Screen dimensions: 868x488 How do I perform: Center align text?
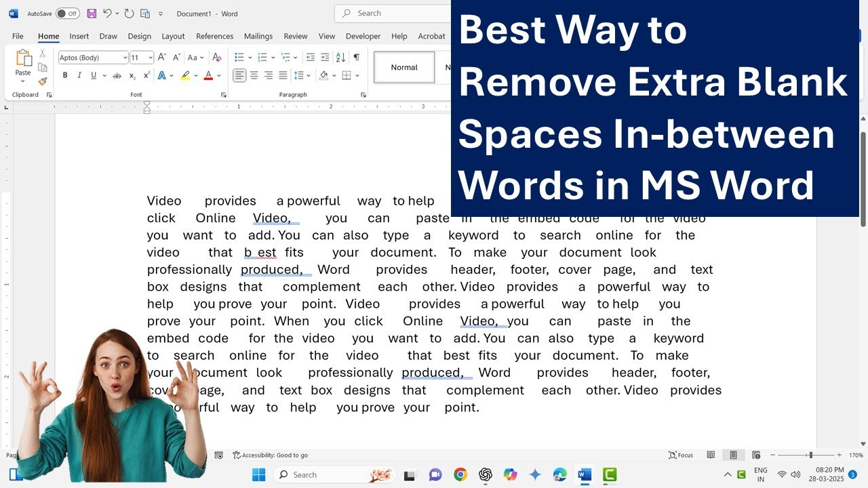(x=254, y=76)
